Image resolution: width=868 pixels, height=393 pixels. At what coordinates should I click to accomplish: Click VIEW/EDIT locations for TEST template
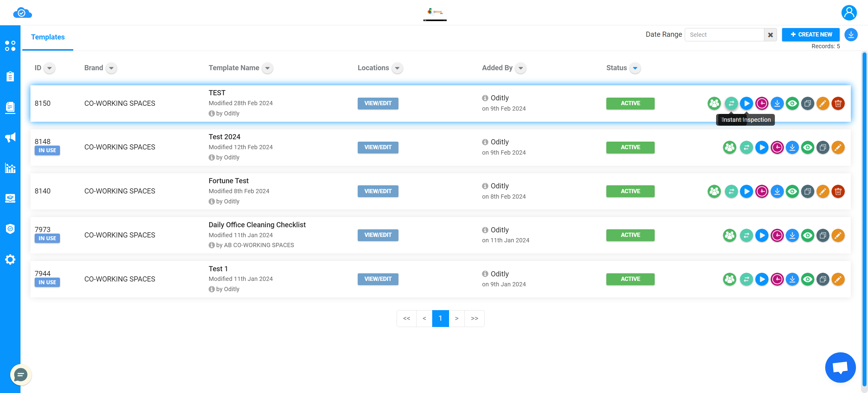click(378, 103)
